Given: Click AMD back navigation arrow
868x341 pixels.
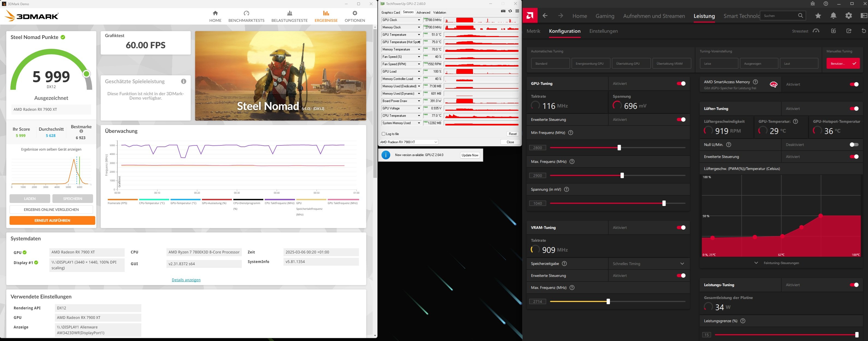Looking at the screenshot, I should coord(545,16).
